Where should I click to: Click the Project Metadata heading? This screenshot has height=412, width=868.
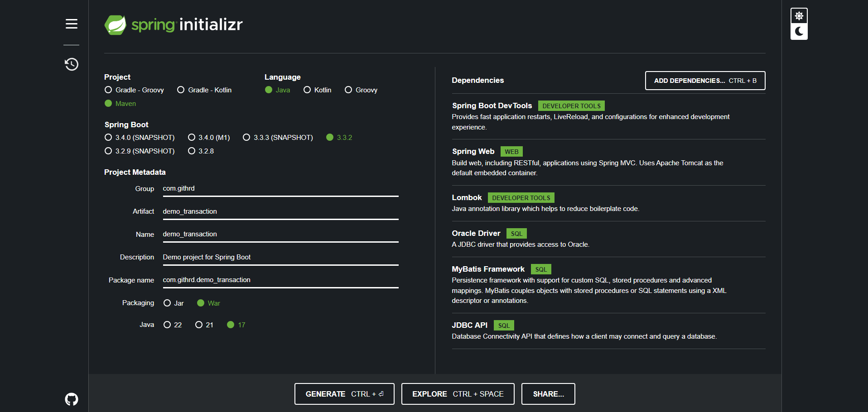coord(135,172)
